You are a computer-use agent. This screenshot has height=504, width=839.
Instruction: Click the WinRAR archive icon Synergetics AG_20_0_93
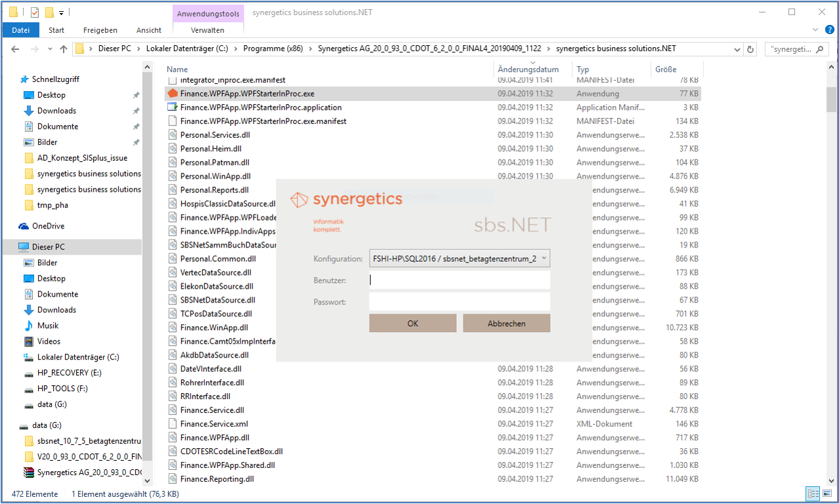tap(29, 472)
